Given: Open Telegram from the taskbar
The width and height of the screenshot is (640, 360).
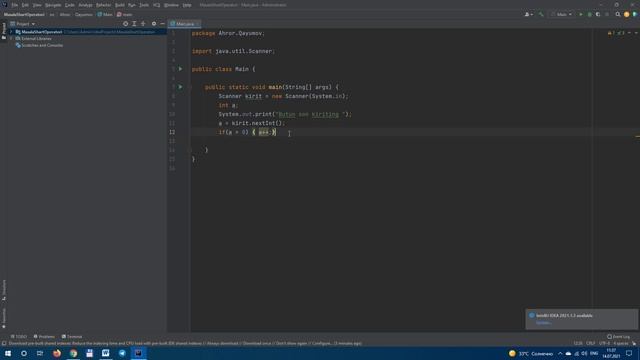Looking at the screenshot, I should (122, 353).
